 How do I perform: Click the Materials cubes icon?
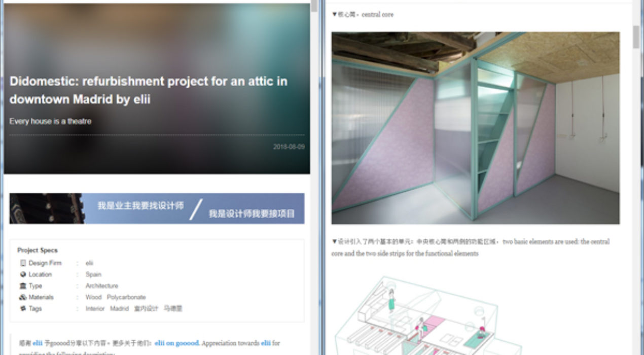click(22, 297)
